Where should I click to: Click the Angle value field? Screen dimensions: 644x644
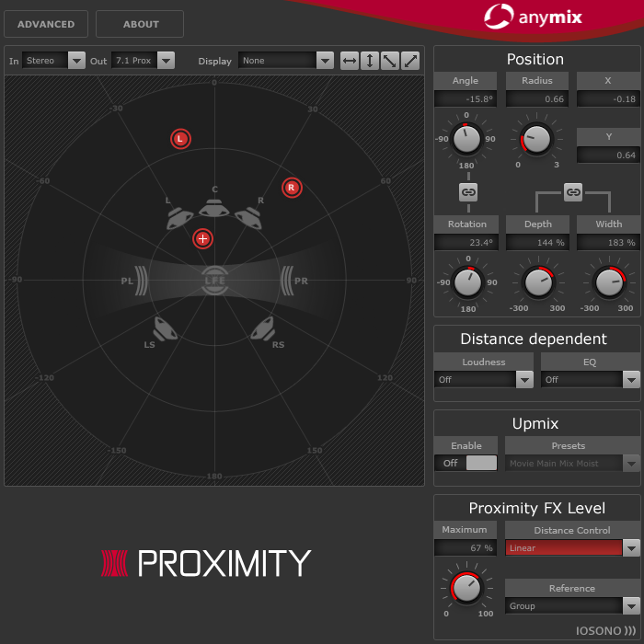(x=466, y=99)
